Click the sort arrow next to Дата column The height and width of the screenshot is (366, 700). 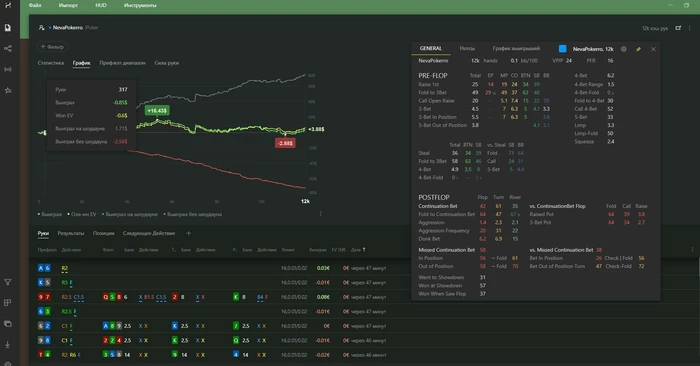[x=364, y=250]
